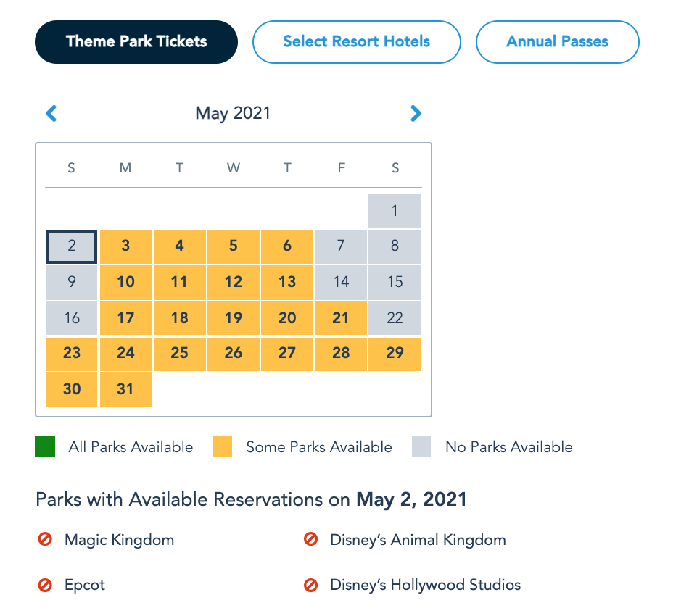Screen dimensions: 689x616
Task: Click unavailable icon next to Disney's Animal Kingdom
Action: coord(311,540)
